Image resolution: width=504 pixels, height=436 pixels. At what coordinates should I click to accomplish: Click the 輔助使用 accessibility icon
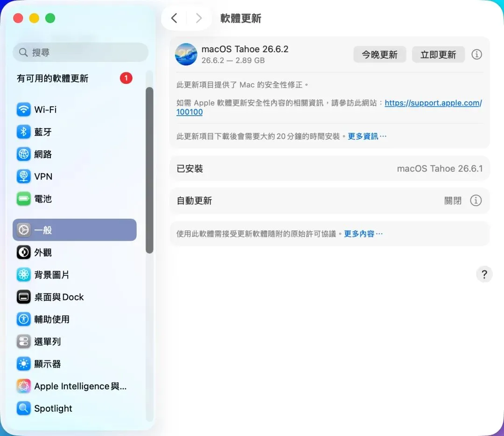point(23,319)
